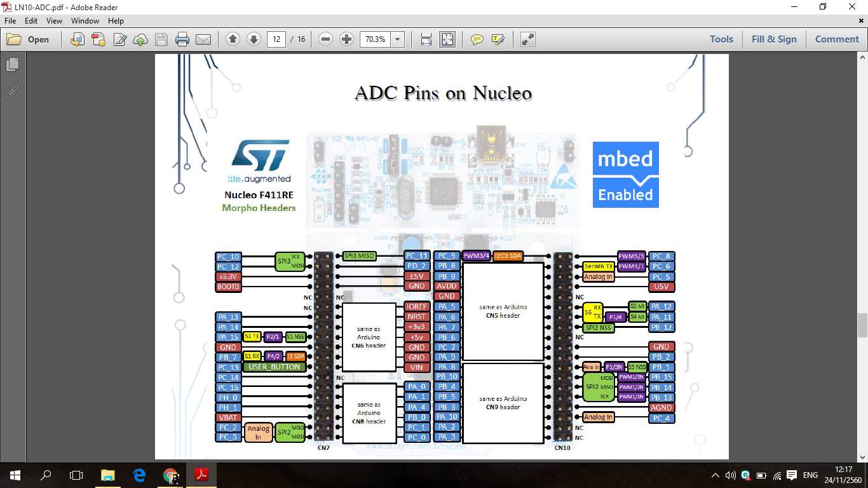Open the Window menu
The width and height of the screenshot is (868, 488).
point(85,21)
